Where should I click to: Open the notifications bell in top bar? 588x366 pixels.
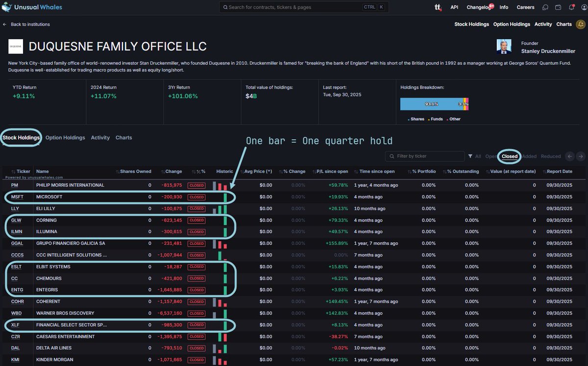[x=571, y=7]
